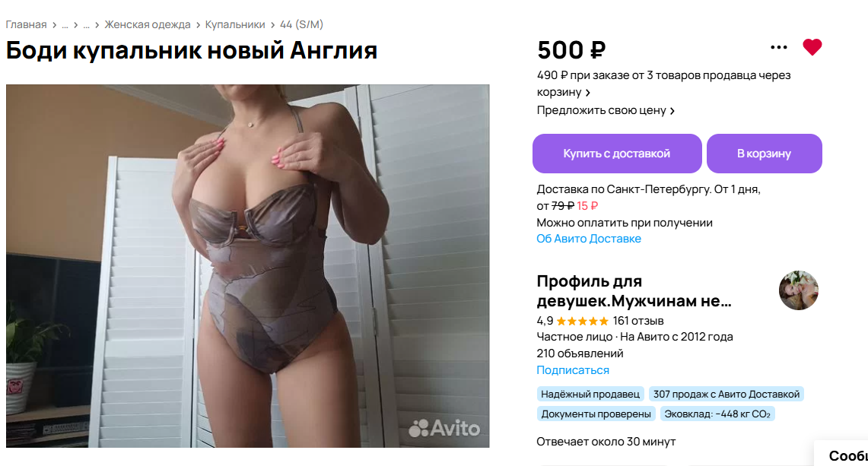
Task: Toggle the red heart favorite icon
Action: (812, 47)
